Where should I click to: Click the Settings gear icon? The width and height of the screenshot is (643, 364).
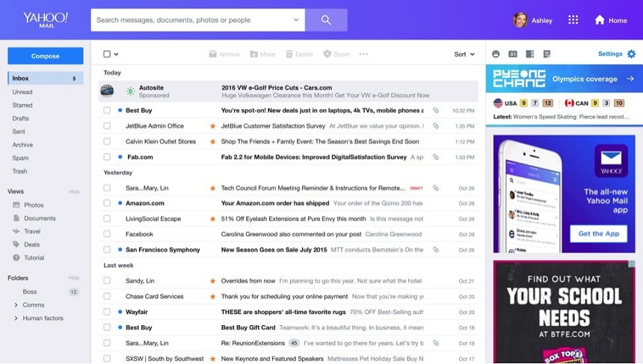pyautogui.click(x=631, y=54)
